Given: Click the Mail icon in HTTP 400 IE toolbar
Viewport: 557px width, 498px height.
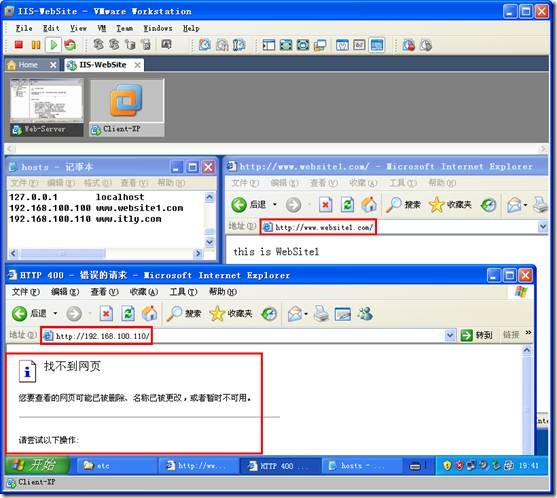Looking at the screenshot, I should 295,314.
